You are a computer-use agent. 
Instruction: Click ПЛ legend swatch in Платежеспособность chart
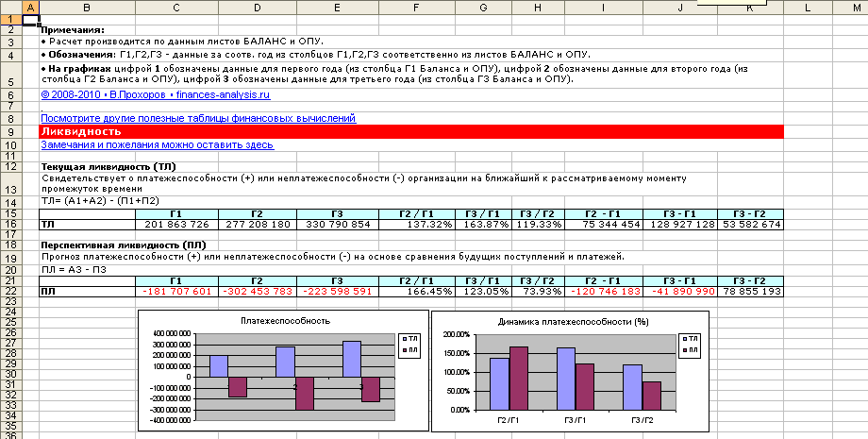(x=404, y=350)
